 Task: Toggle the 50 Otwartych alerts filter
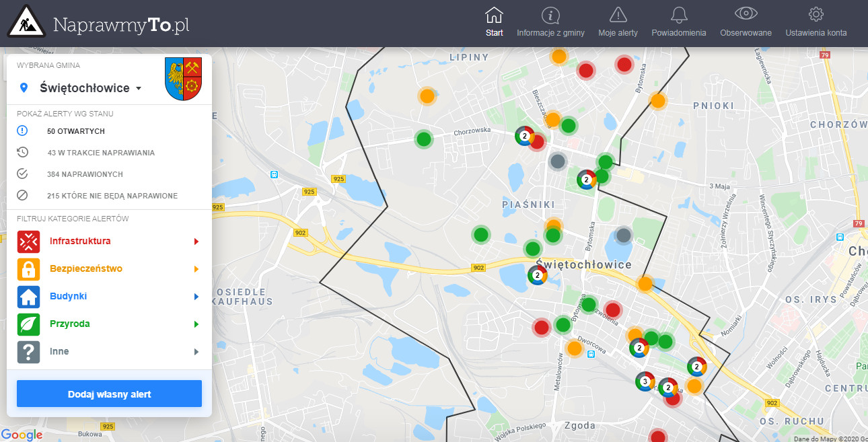coord(75,131)
